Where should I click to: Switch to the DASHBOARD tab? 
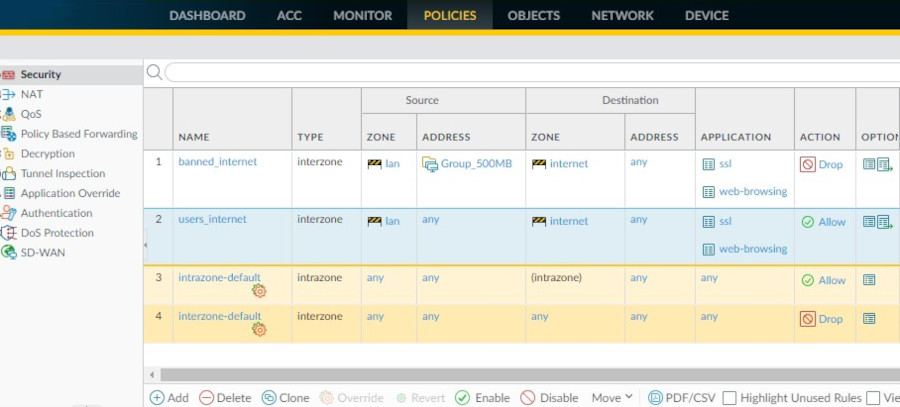click(x=207, y=15)
